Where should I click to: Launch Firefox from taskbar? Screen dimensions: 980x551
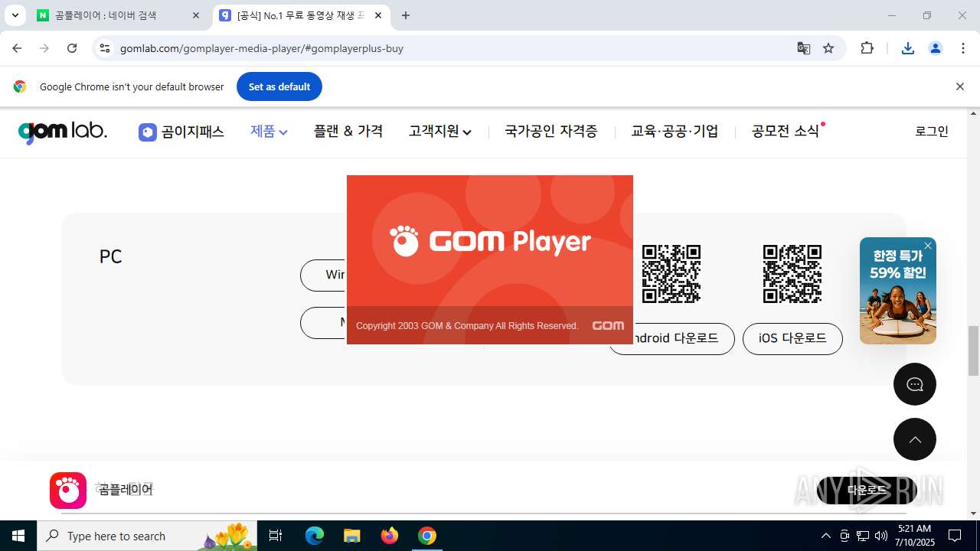(390, 536)
